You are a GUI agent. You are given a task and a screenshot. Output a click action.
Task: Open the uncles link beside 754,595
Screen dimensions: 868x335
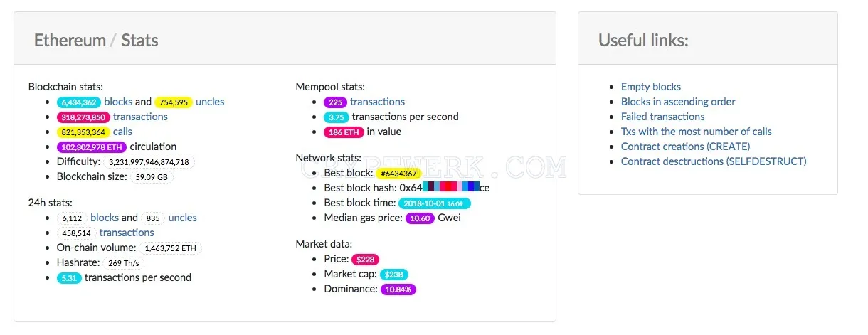coord(210,102)
